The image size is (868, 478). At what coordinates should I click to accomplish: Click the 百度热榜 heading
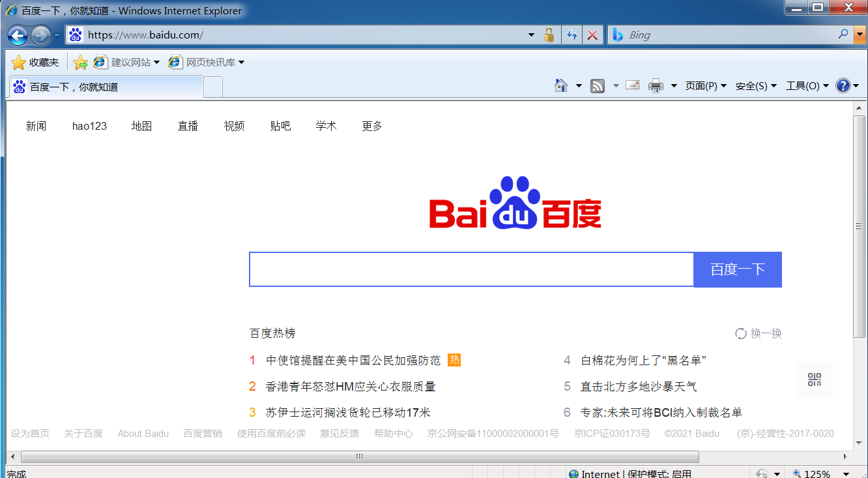272,333
